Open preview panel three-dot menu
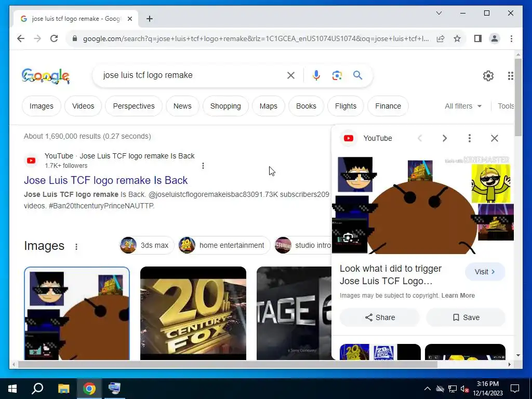This screenshot has height=399, width=532. (470, 138)
